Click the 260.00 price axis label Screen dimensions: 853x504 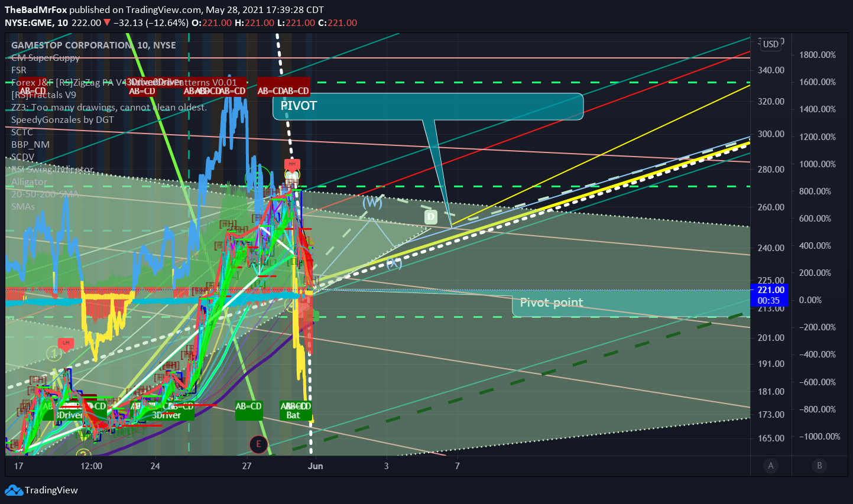[x=771, y=207]
